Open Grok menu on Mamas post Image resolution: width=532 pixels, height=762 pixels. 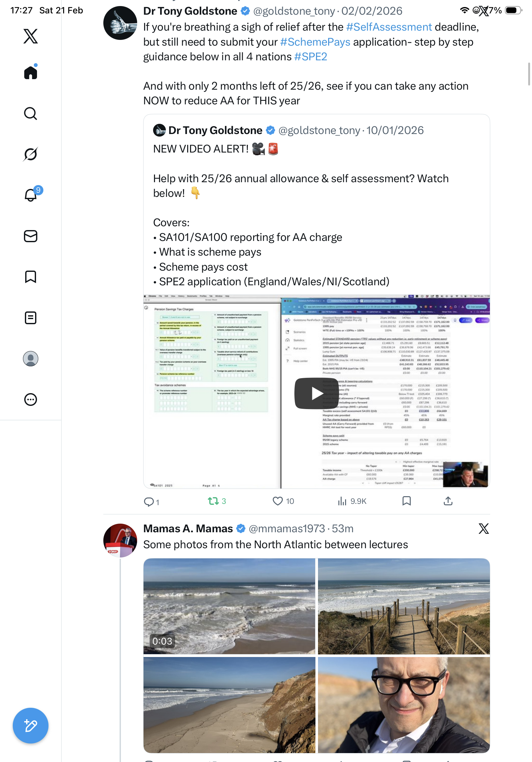(483, 528)
